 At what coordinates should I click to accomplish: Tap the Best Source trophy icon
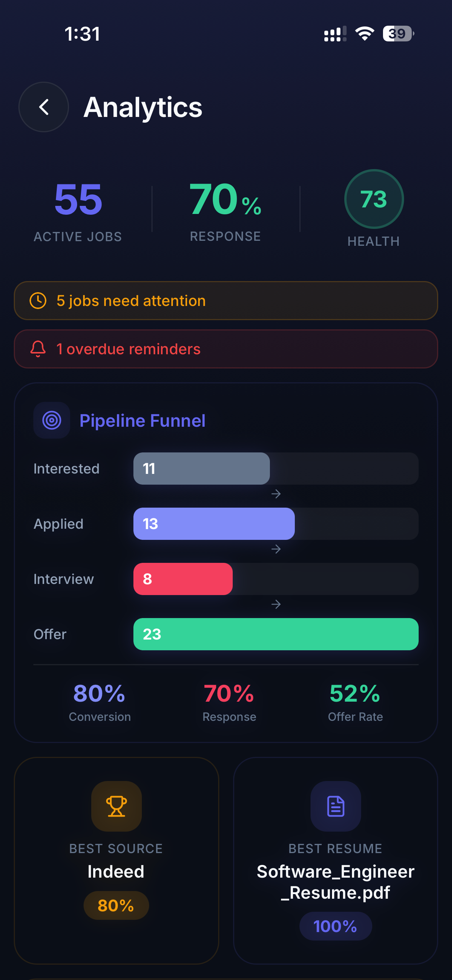116,806
